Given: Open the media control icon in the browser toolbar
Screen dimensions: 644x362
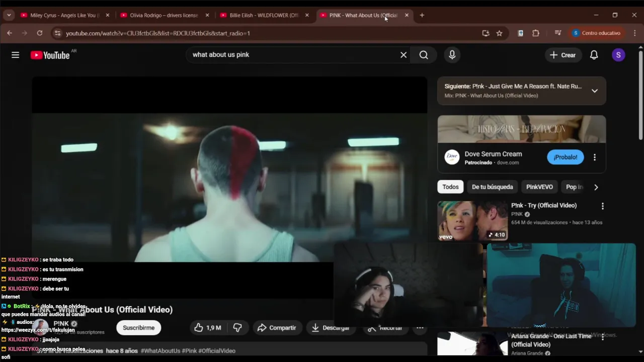Looking at the screenshot, I should pos(558,33).
